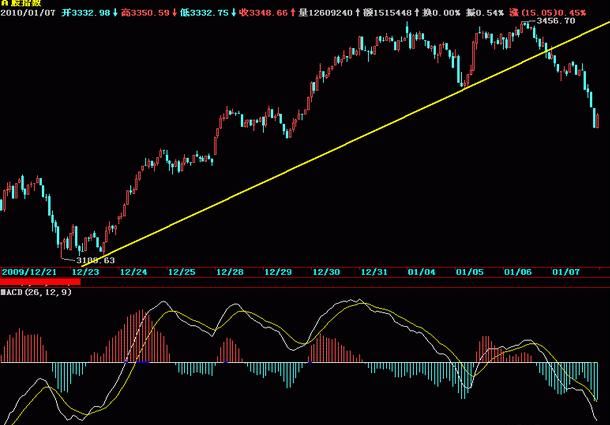Click the 01/04 date marker
Screen dimensions: 610x425
pyautogui.click(x=421, y=271)
